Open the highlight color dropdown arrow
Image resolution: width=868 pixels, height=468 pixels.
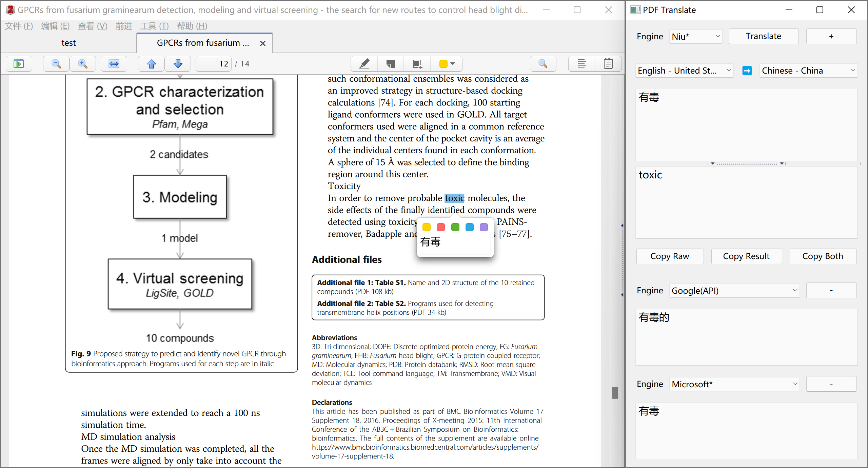[453, 64]
